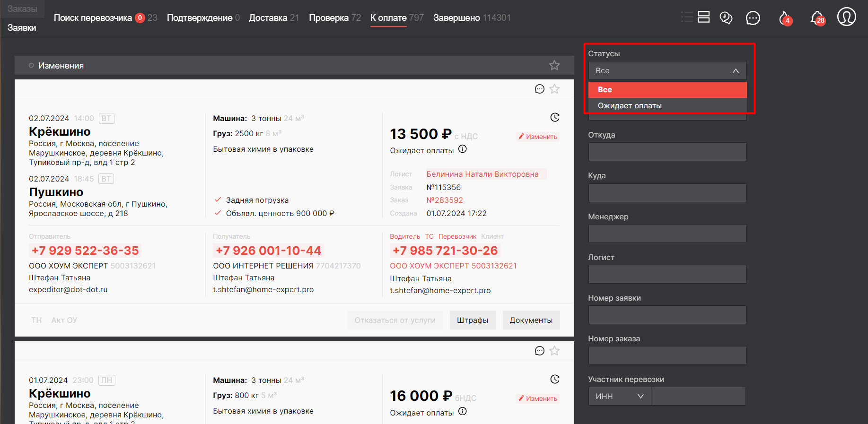Image resolution: width=868 pixels, height=424 pixels.
Task: Open messages chat bubble icon
Action: tap(753, 18)
